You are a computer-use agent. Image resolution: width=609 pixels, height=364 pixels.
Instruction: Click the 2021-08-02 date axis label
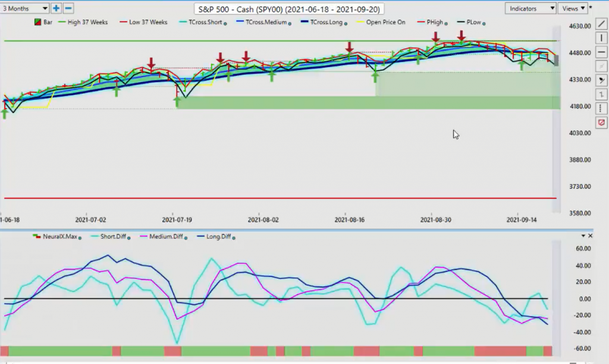coord(263,219)
